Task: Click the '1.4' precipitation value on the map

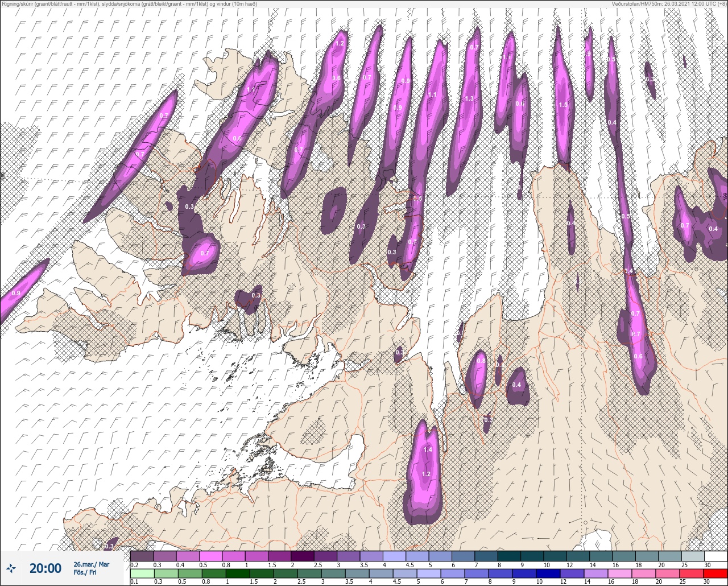Action: pyautogui.click(x=428, y=449)
